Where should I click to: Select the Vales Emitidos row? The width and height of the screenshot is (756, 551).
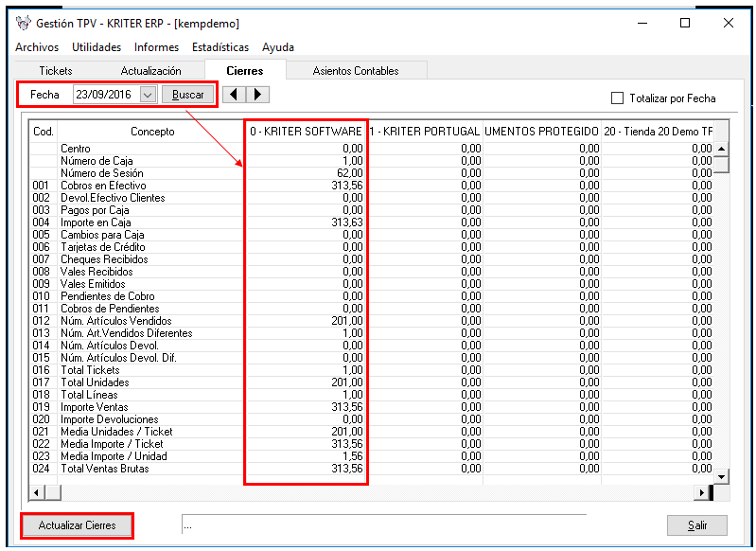click(371, 284)
